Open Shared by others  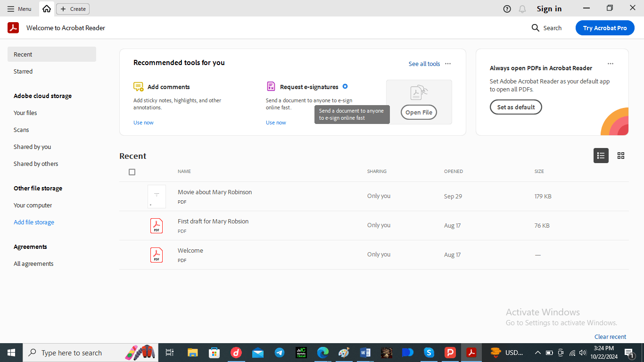pyautogui.click(x=36, y=164)
